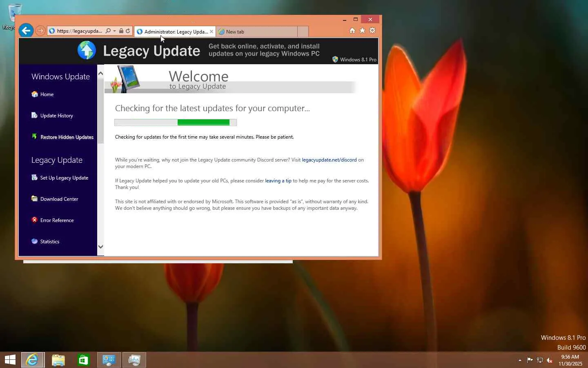Go to the browser Home page icon
The height and width of the screenshot is (368, 588).
pyautogui.click(x=352, y=31)
